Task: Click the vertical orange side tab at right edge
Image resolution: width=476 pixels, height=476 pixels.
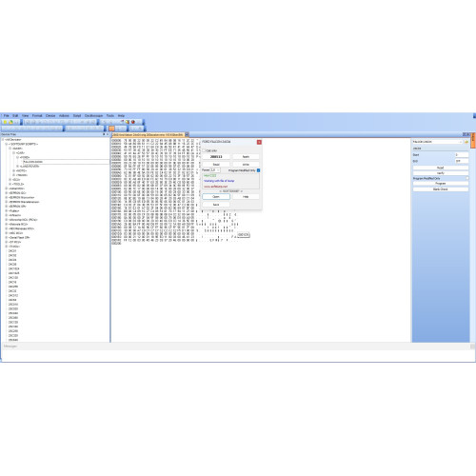Action: pyautogui.click(x=473, y=140)
